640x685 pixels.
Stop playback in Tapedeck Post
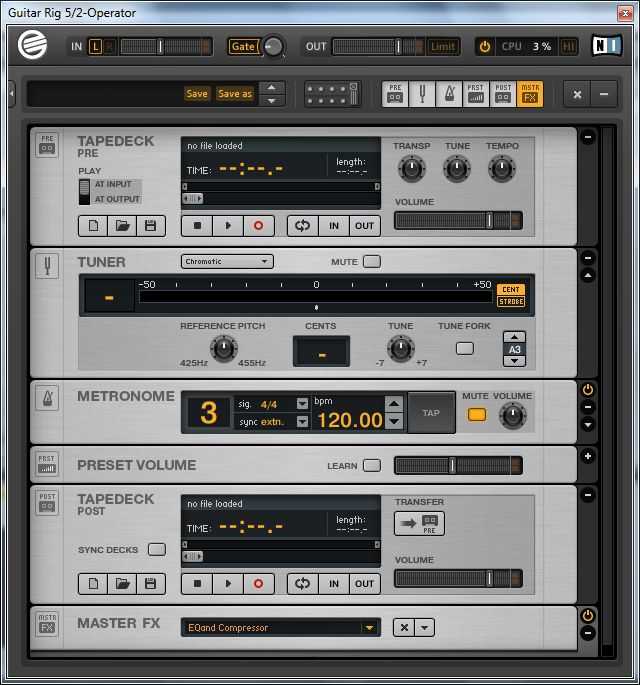point(197,584)
